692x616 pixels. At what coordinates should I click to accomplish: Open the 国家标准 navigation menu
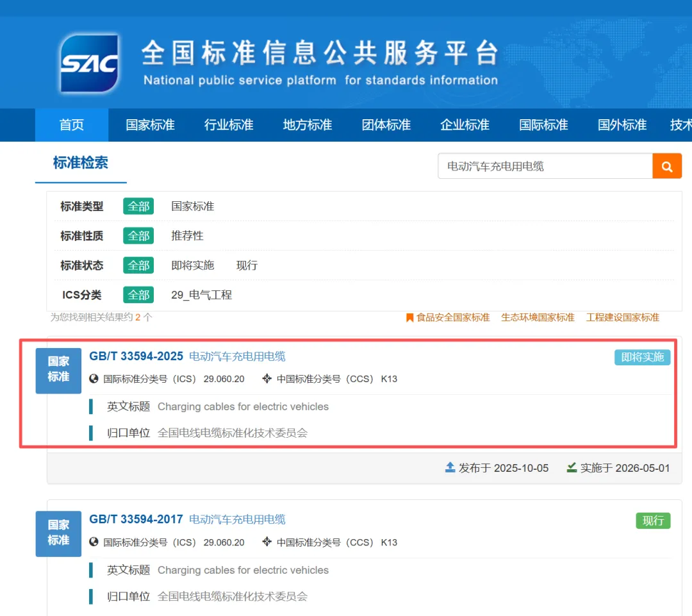tap(150, 125)
